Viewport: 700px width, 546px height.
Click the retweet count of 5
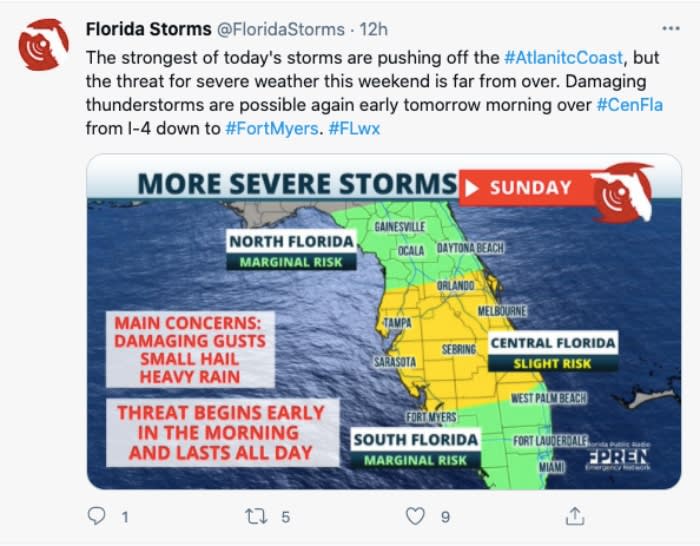(x=285, y=517)
